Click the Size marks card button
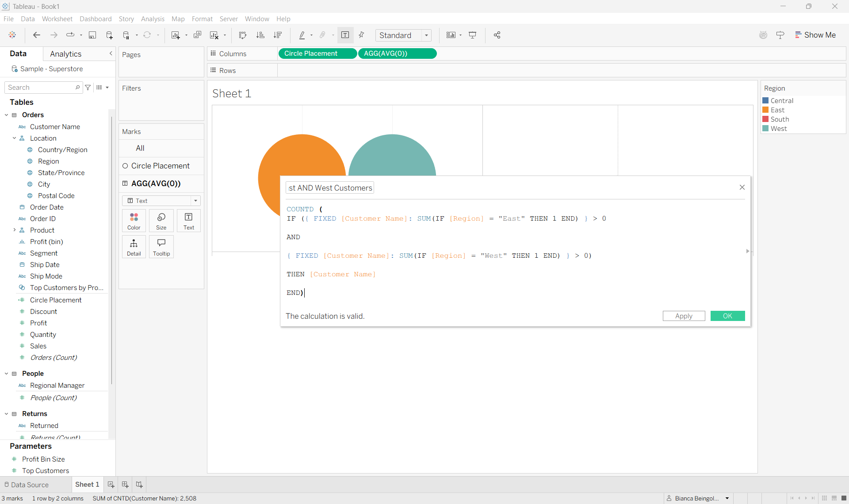The height and width of the screenshot is (504, 849). 161,221
